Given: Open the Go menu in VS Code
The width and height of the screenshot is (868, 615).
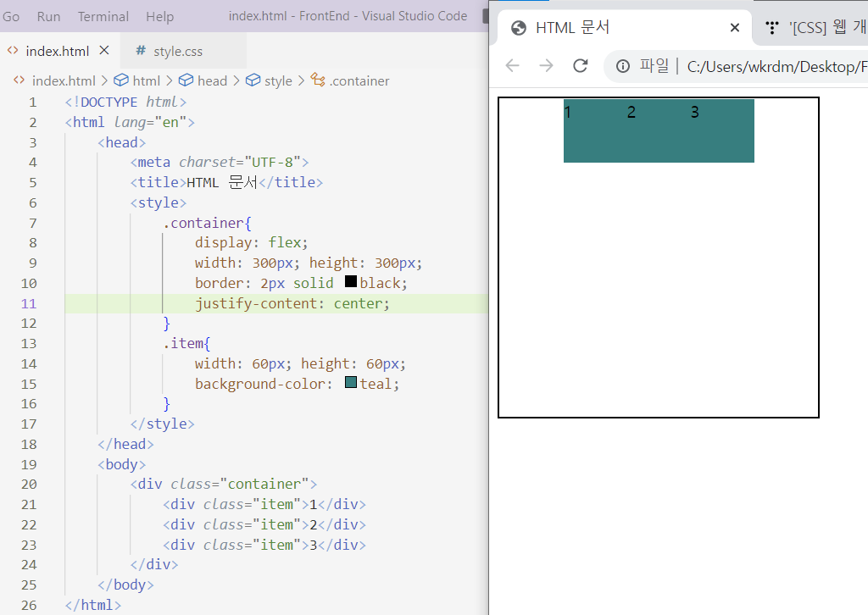Looking at the screenshot, I should pyautogui.click(x=11, y=17).
